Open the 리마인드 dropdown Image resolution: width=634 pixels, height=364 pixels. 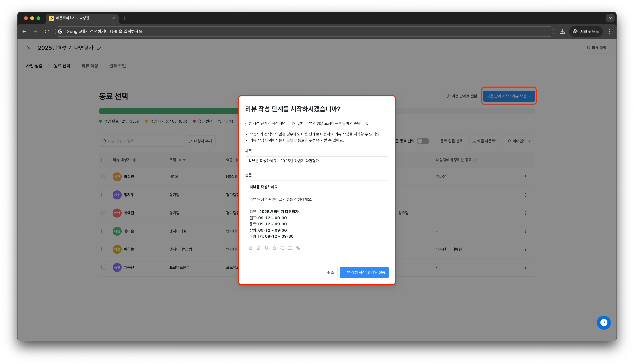tap(519, 141)
